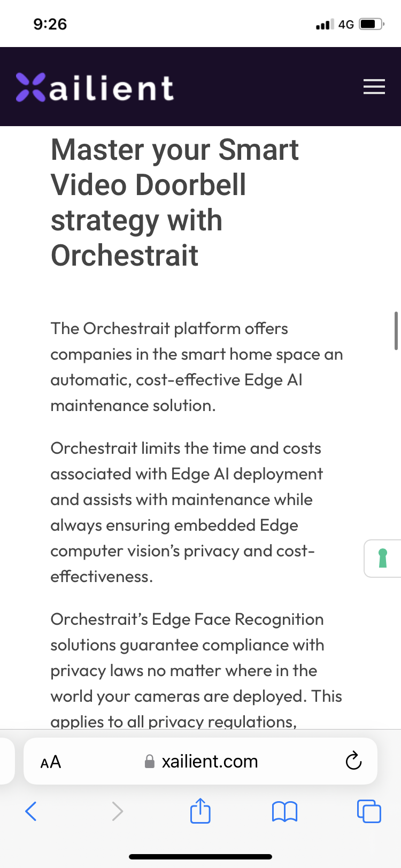The width and height of the screenshot is (401, 868).
Task: Tap the AA reader text-size button
Action: (51, 762)
